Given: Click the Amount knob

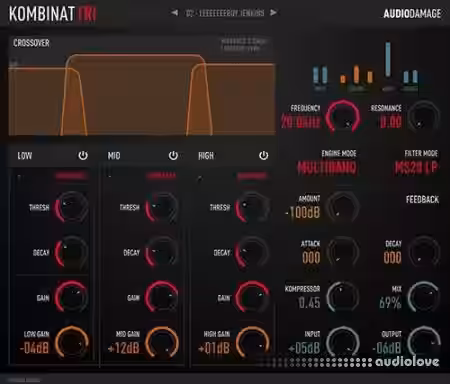Looking at the screenshot, I should [x=343, y=207].
